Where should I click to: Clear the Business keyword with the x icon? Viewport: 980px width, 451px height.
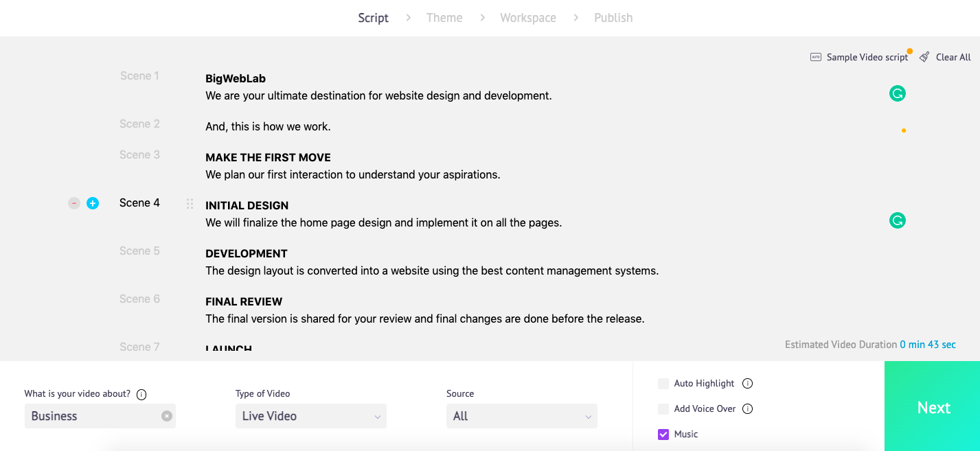[166, 416]
